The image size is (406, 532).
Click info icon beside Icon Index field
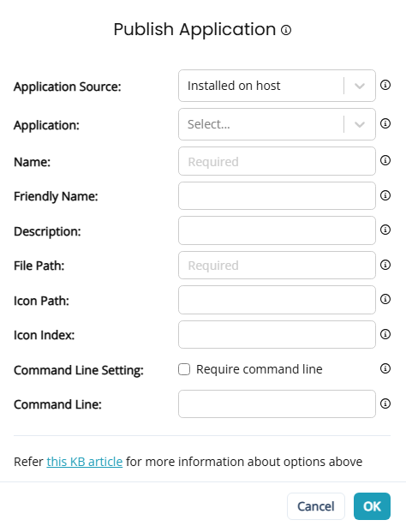tap(385, 334)
